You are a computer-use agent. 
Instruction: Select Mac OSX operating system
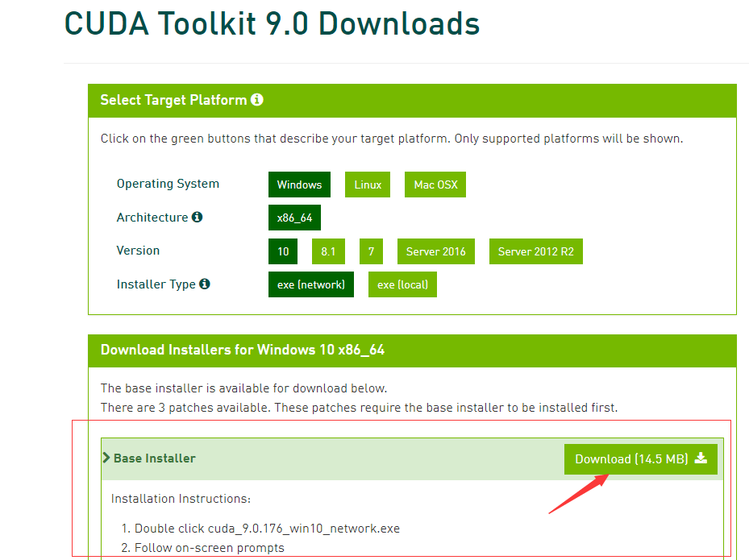[x=435, y=185]
